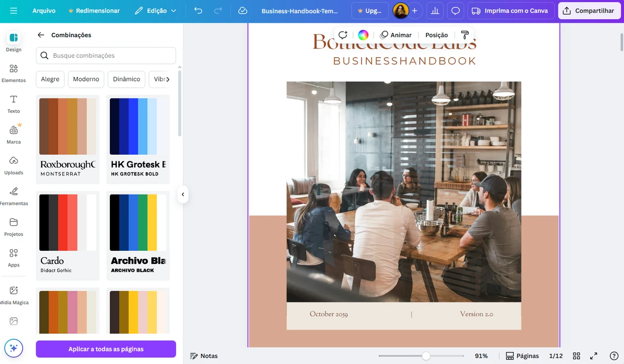Select the Moderno filter chip

coord(86,79)
